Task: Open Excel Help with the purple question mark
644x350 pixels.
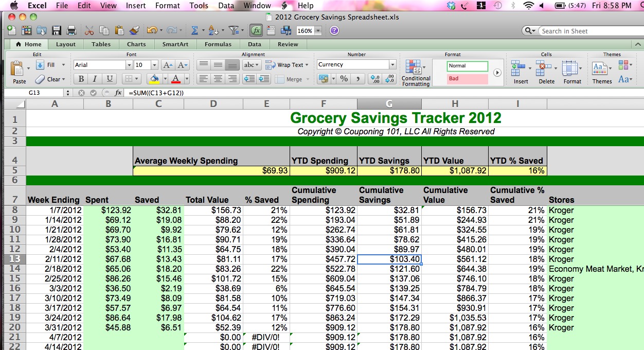Action: click(x=334, y=30)
